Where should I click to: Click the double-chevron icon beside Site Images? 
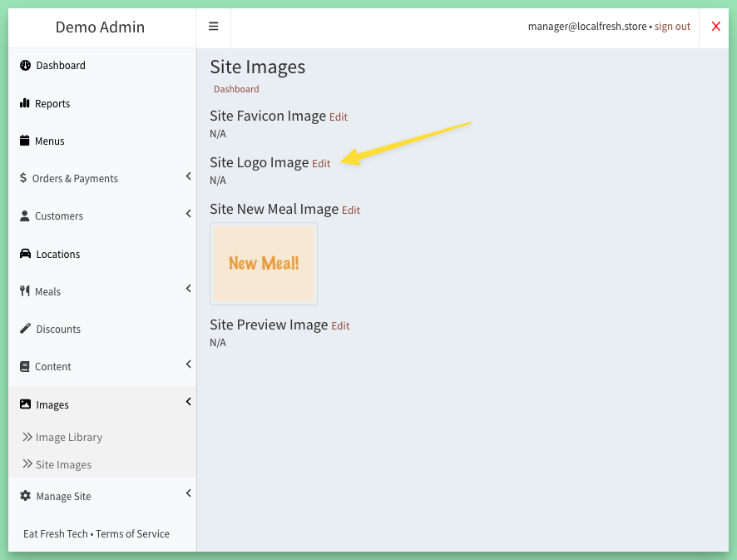27,463
